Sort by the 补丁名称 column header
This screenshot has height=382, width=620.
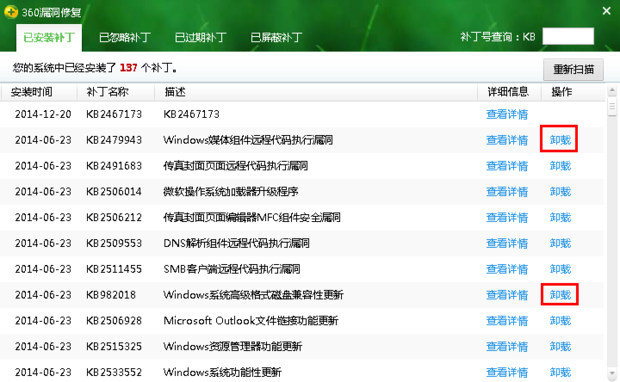click(x=108, y=92)
